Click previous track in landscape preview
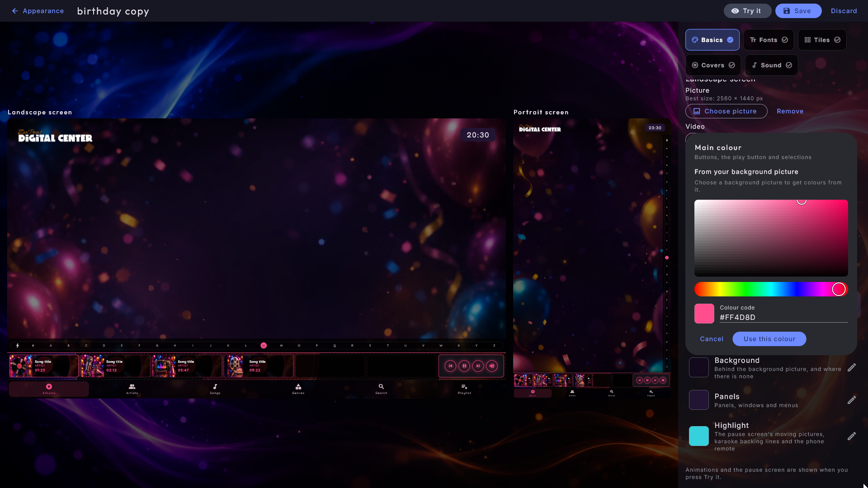Viewport: 868px width, 488px height. [450, 366]
